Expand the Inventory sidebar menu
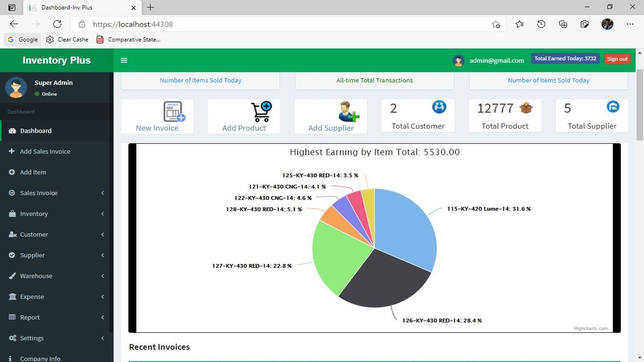Viewport: 644px width, 362px height. [103, 214]
